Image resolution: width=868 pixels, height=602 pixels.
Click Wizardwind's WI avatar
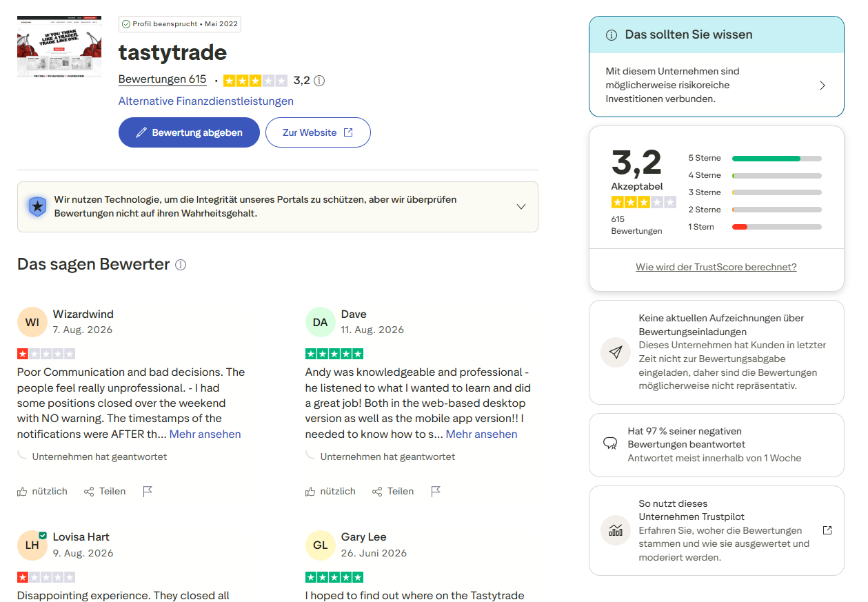pyautogui.click(x=32, y=322)
